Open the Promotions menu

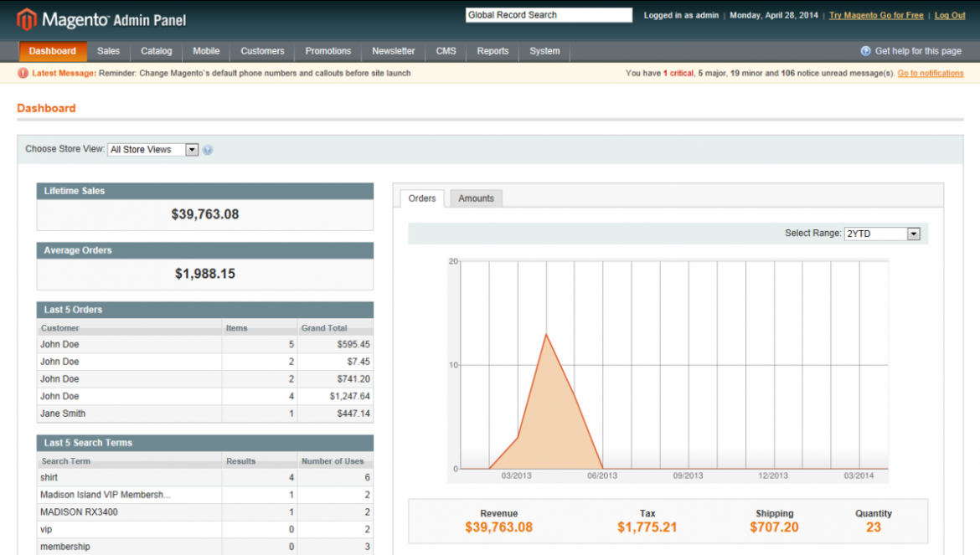coord(328,51)
